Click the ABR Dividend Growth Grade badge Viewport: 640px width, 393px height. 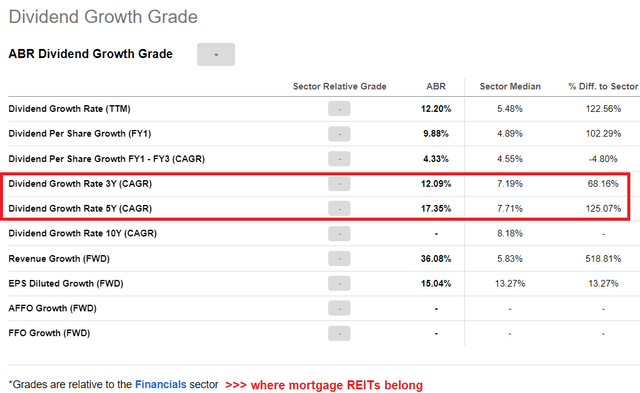pos(216,54)
